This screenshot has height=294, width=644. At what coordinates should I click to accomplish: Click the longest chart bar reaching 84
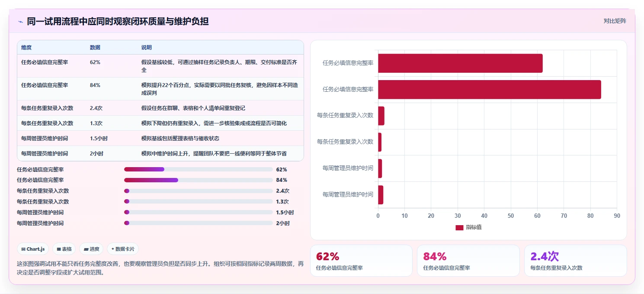pos(490,90)
